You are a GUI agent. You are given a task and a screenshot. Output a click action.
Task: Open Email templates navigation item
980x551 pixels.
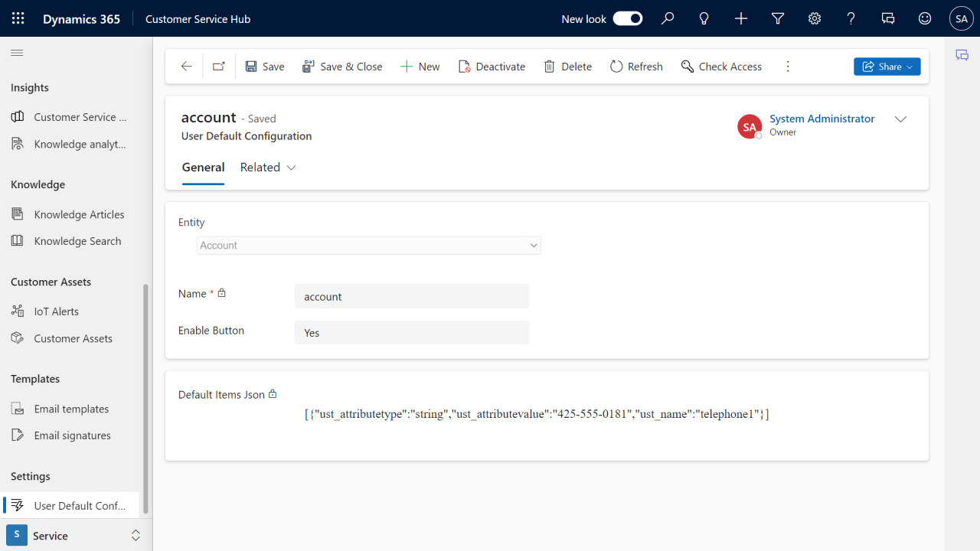click(x=70, y=409)
